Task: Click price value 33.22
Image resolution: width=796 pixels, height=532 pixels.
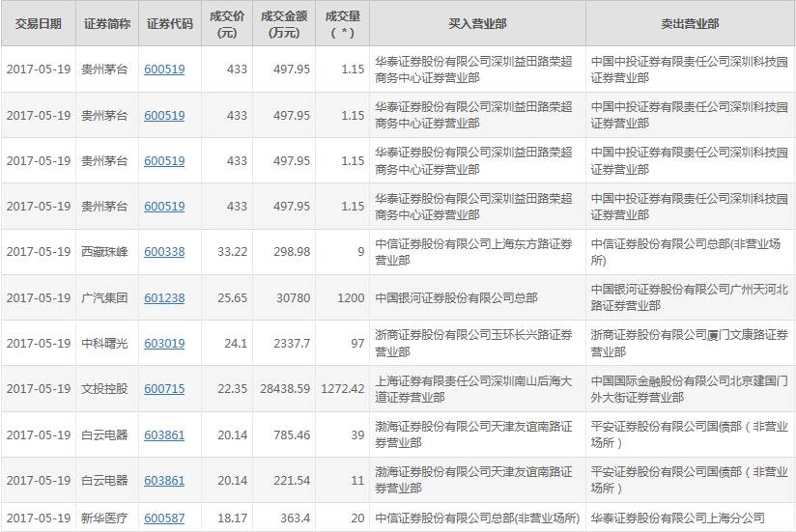Action: 233,252
